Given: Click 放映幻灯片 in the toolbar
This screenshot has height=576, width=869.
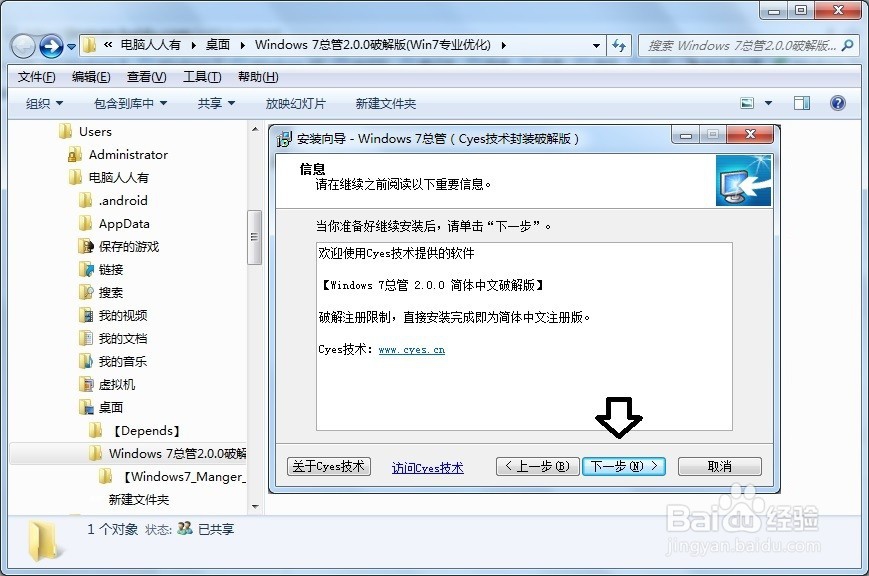Looking at the screenshot, I should point(295,104).
